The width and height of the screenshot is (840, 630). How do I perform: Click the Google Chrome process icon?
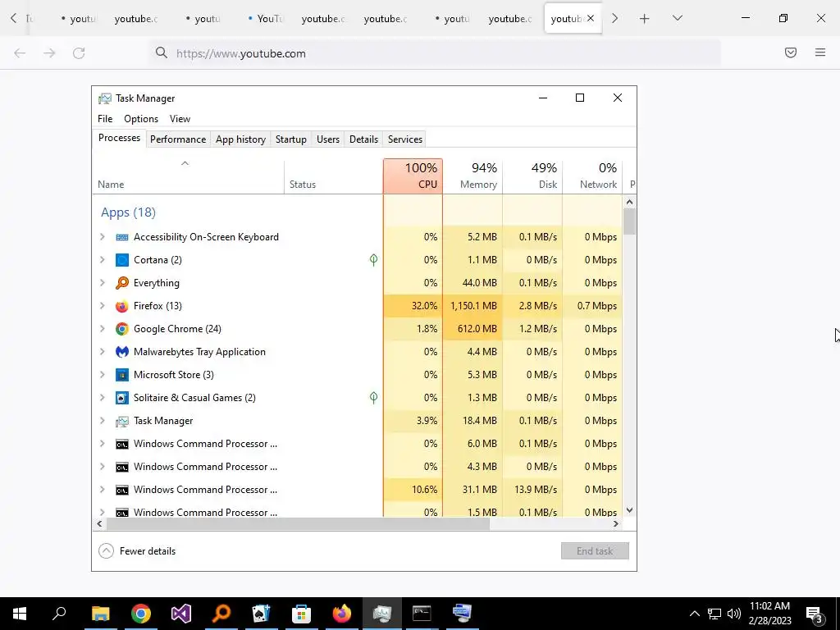(122, 329)
